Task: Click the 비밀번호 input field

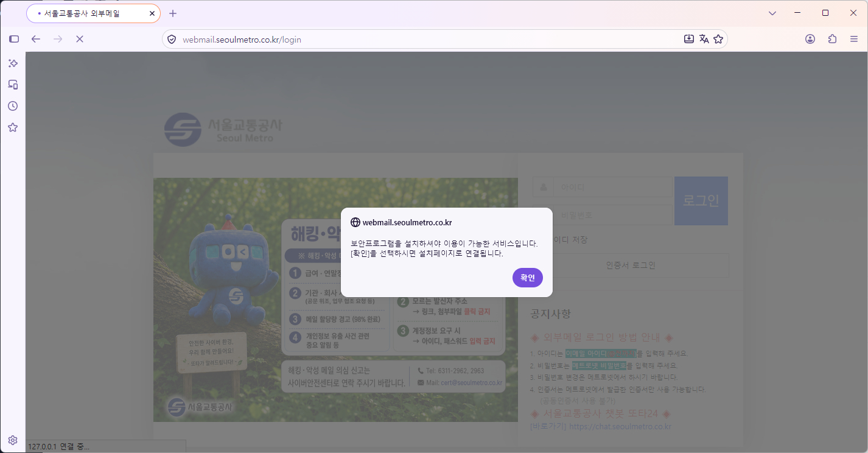Action: [603, 215]
